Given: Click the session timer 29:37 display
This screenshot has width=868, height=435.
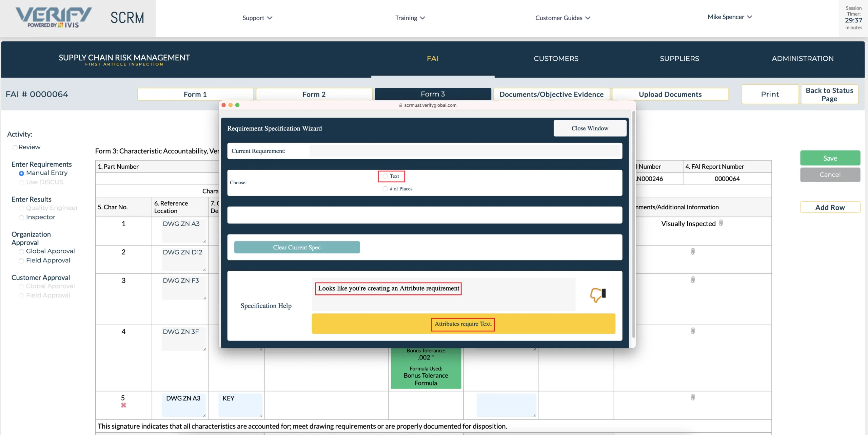Looking at the screenshot, I should pyautogui.click(x=853, y=20).
